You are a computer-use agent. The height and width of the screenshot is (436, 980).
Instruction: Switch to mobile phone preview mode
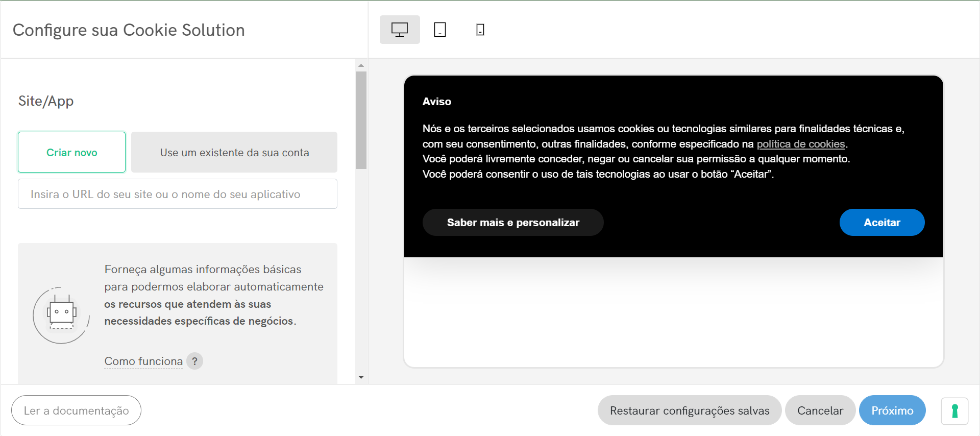pos(480,30)
